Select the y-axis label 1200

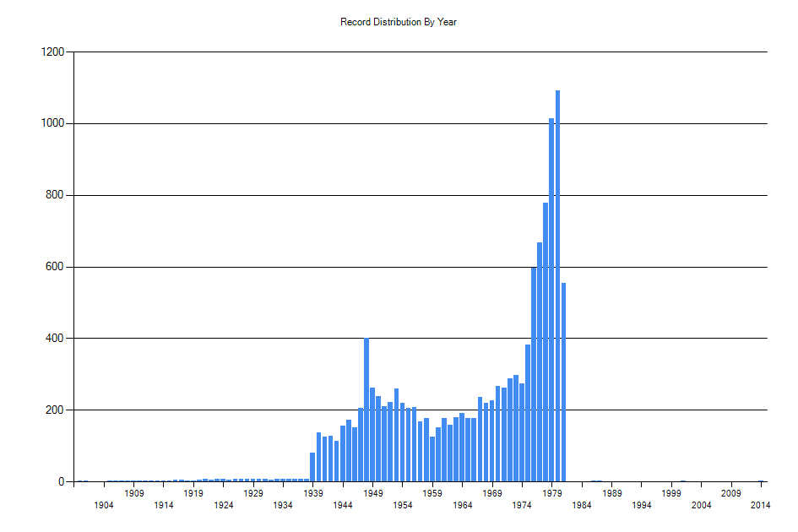[x=53, y=52]
